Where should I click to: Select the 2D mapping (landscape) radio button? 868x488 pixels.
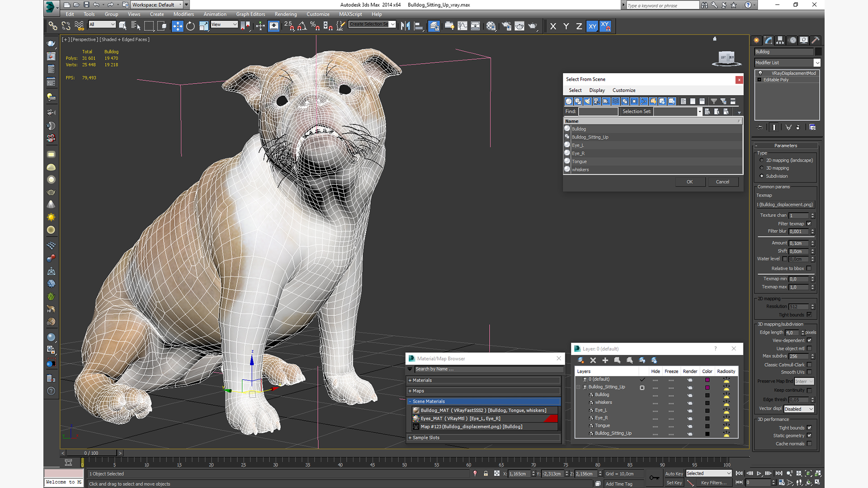click(762, 160)
